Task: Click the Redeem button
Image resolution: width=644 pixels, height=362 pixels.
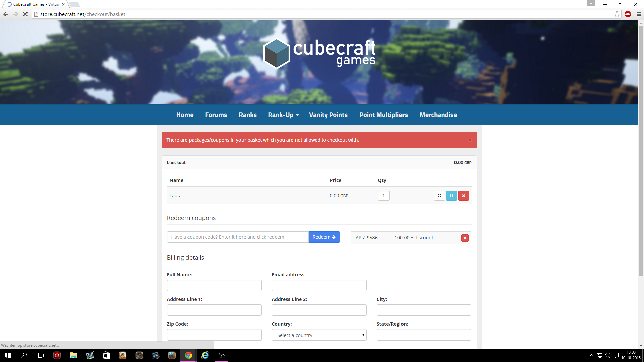Action: [x=324, y=237]
